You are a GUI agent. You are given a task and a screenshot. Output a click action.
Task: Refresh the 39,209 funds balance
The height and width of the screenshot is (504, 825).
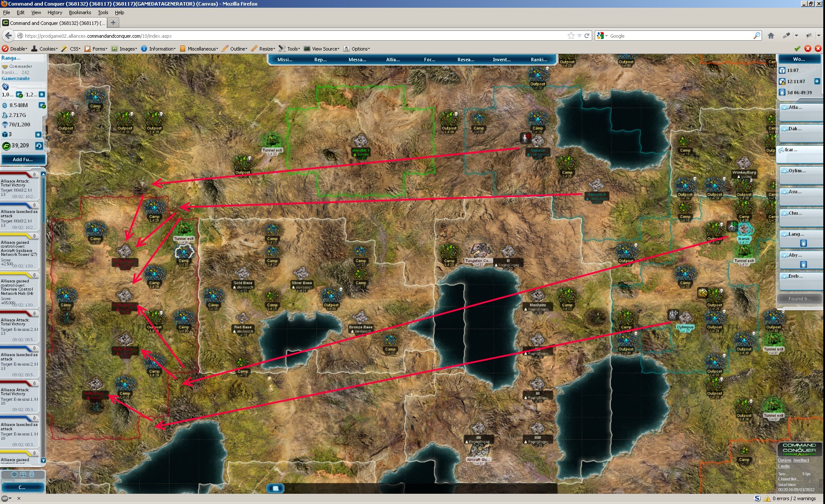point(39,146)
